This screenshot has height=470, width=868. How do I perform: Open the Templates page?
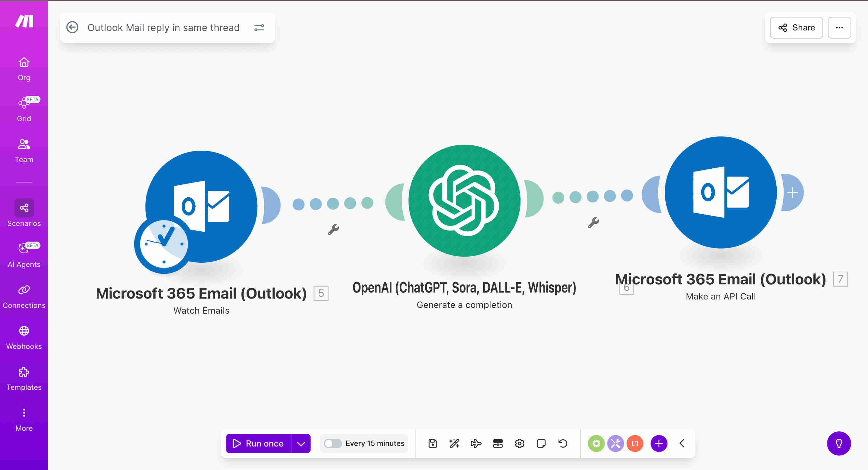tap(24, 379)
